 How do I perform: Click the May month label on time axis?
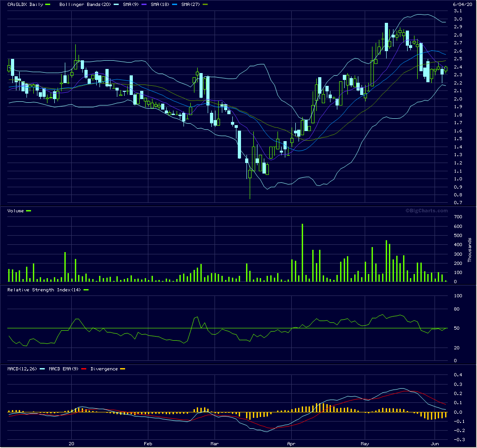click(365, 444)
